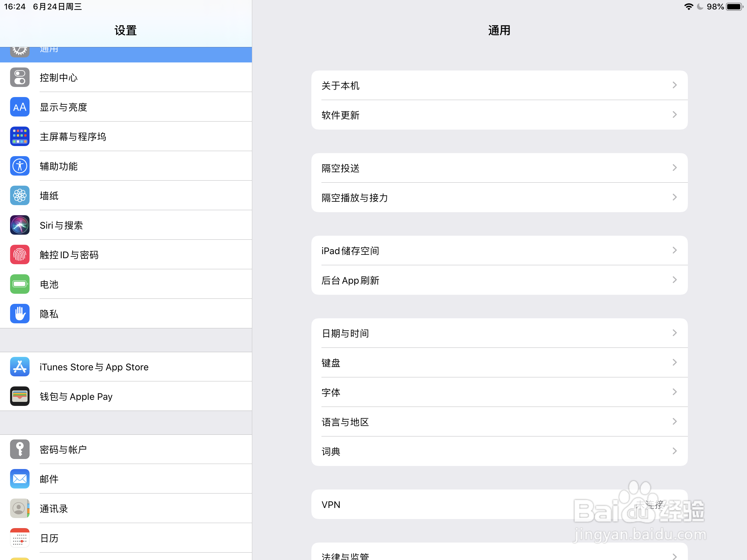747x560 pixels.
Task: Open 法律与监管 row
Action: click(499, 551)
